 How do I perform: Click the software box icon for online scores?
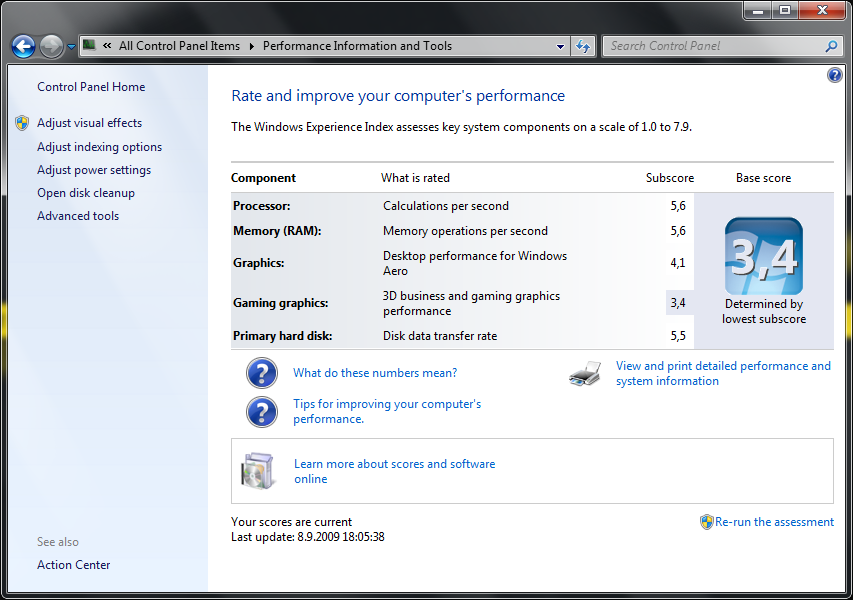pyautogui.click(x=258, y=470)
